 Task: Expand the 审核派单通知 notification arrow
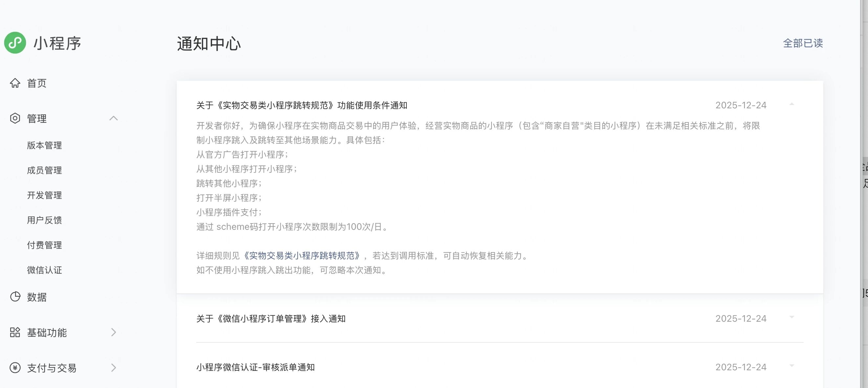click(x=792, y=366)
